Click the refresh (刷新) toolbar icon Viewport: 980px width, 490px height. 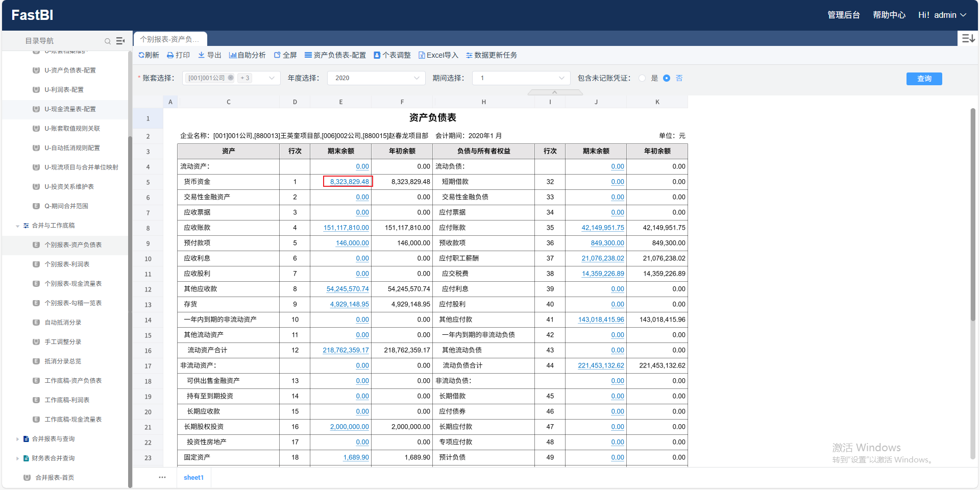(x=141, y=55)
